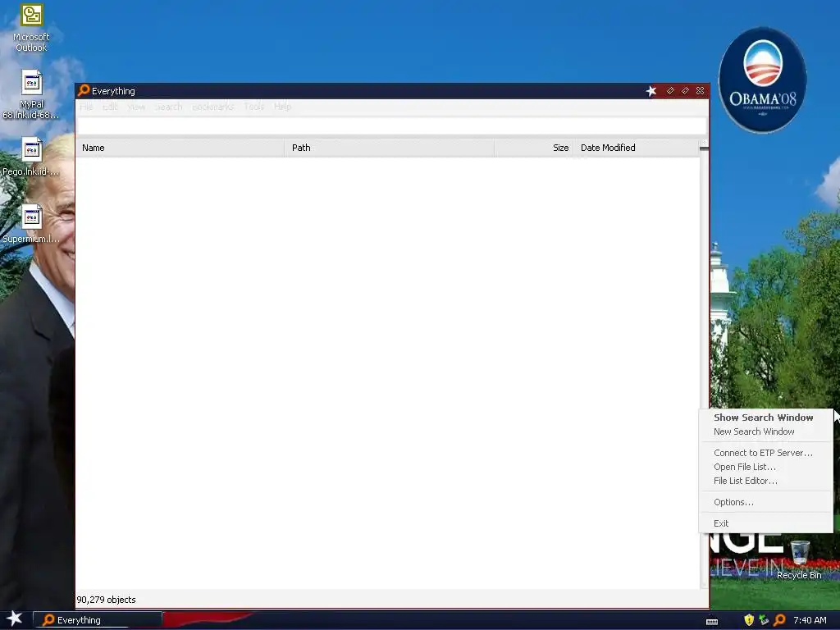The image size is (840, 630).
Task: Open the Bookmarks menu in Everything
Action: [212, 107]
